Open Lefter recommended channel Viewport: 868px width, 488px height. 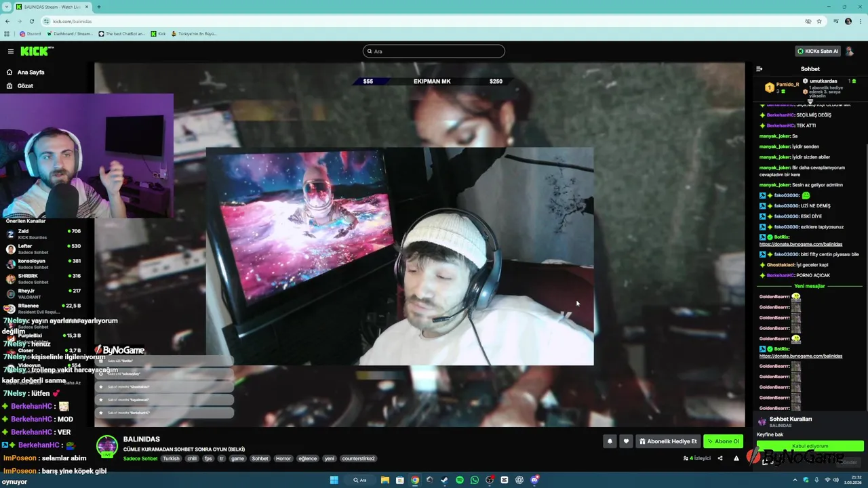click(x=43, y=249)
